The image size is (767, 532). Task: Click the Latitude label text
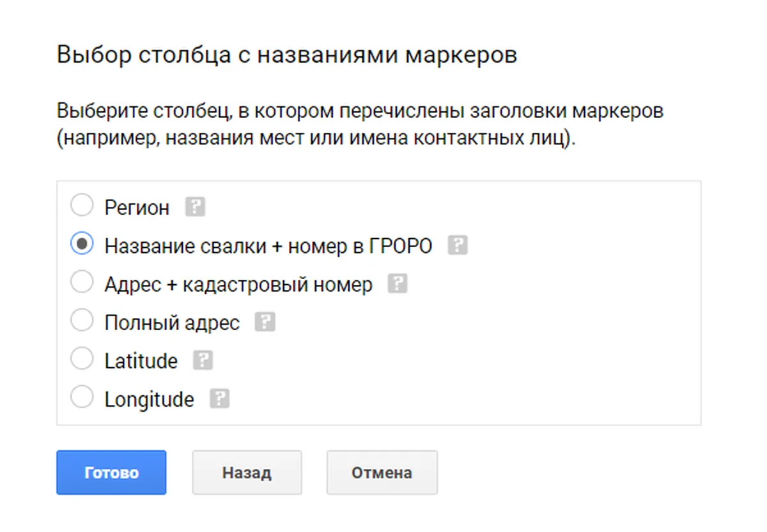141,361
